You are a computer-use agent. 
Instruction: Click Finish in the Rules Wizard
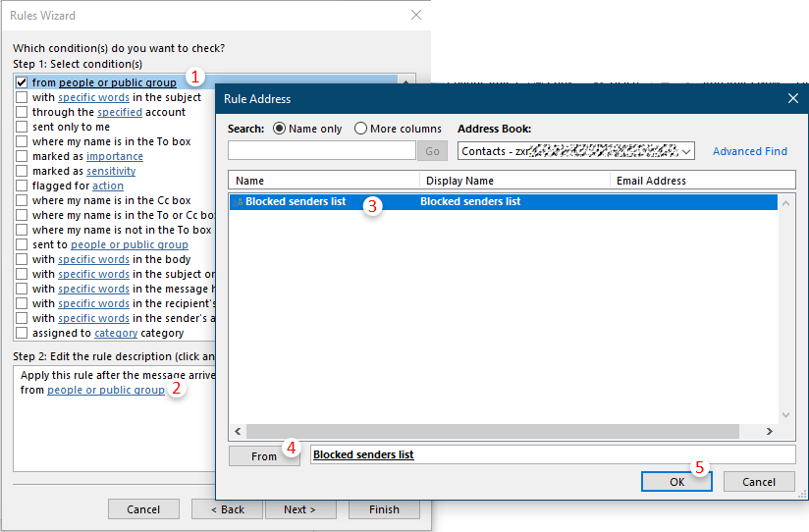pos(384,509)
